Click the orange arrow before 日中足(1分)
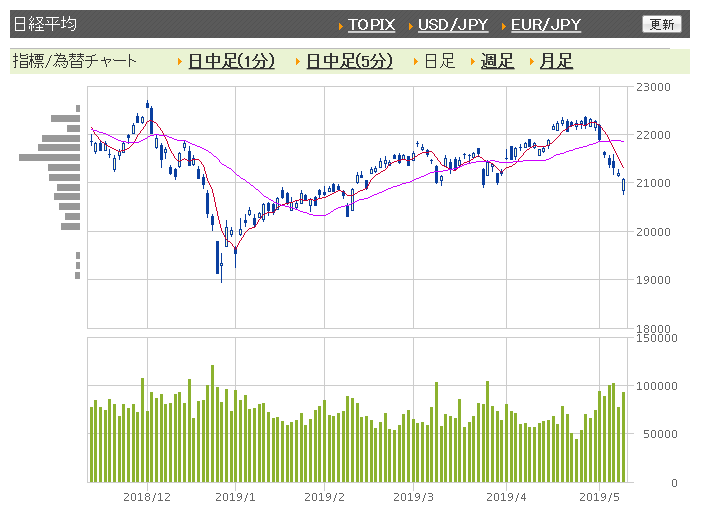This screenshot has width=703, height=524. click(180, 61)
